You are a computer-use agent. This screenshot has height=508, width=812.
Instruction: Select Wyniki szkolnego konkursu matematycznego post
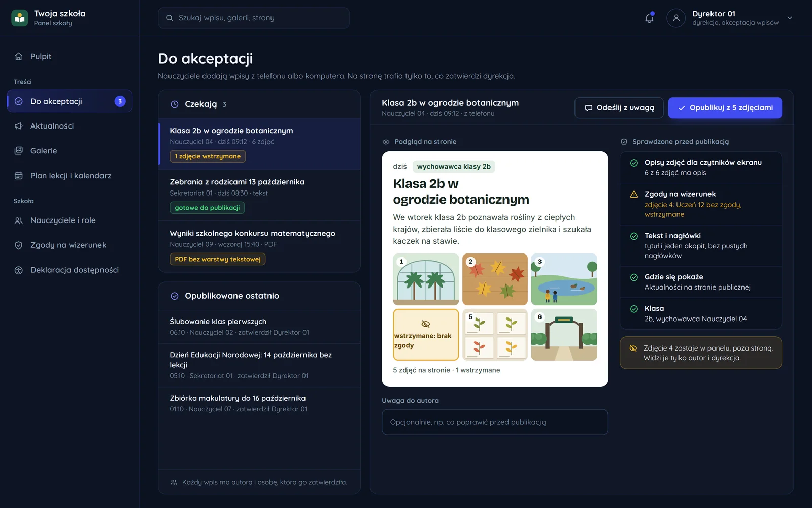[x=259, y=246]
